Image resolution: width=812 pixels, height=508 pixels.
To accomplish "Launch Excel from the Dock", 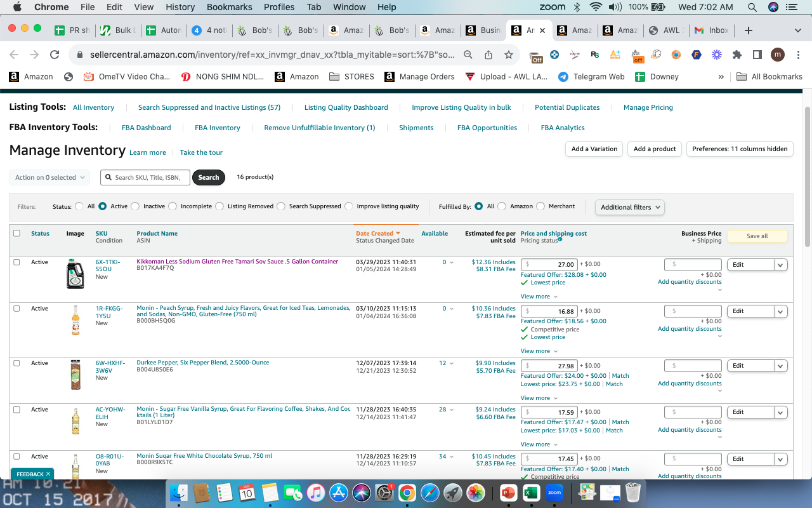I will pos(532,492).
